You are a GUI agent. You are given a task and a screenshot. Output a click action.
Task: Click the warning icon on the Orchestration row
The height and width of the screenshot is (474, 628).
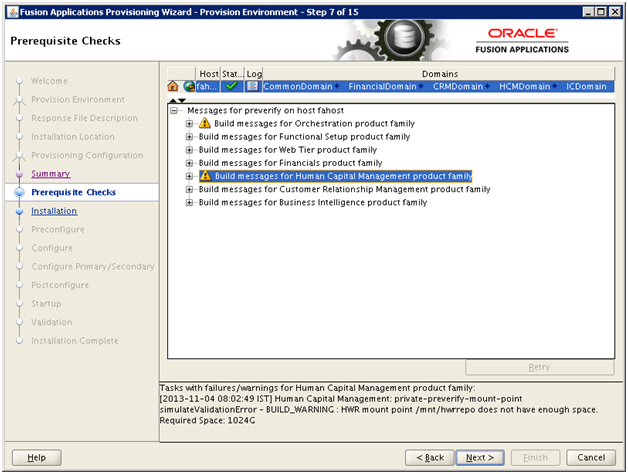tap(205, 123)
